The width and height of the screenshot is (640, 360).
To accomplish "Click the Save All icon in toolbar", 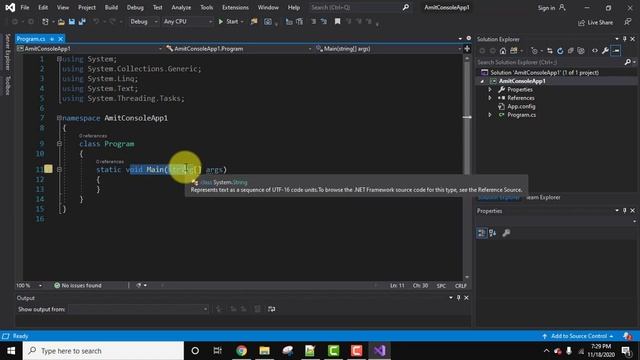I will pyautogui.click(x=82, y=22).
